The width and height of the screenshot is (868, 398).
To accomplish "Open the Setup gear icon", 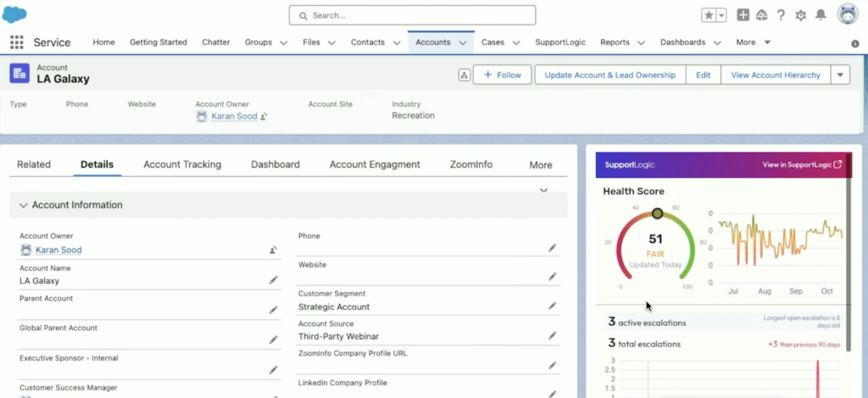I will click(800, 15).
